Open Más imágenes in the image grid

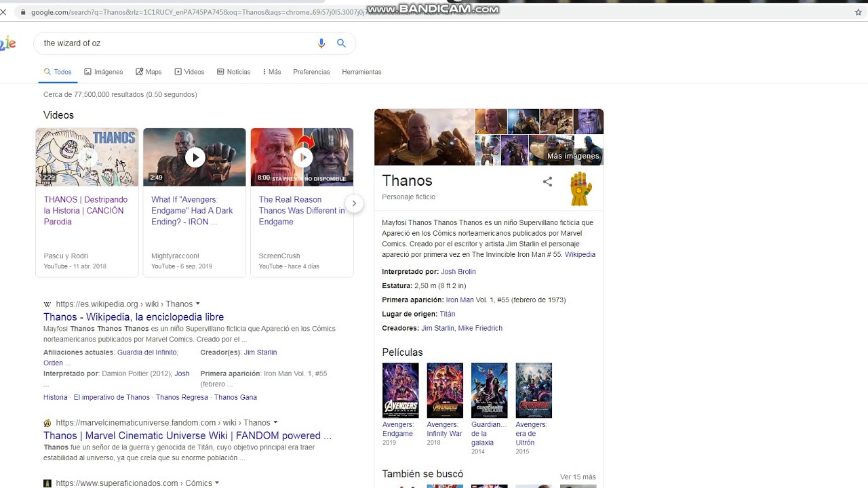click(573, 156)
